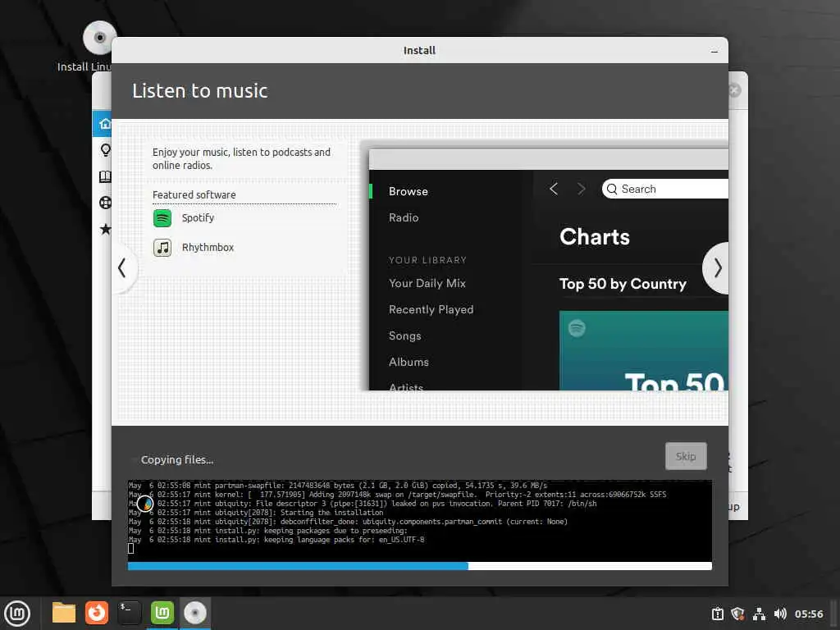This screenshot has height=630, width=840.
Task: Launch Firefox from the taskbar
Action: point(97,613)
